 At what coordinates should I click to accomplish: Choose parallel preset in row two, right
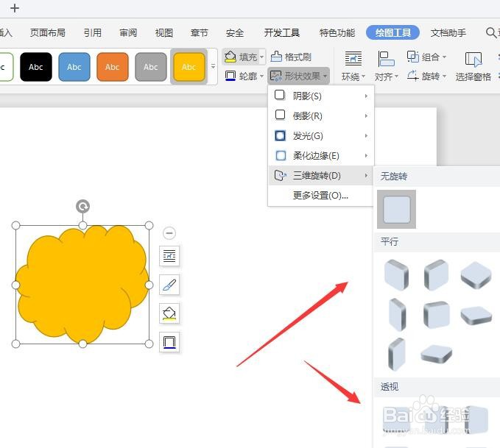pos(476,315)
